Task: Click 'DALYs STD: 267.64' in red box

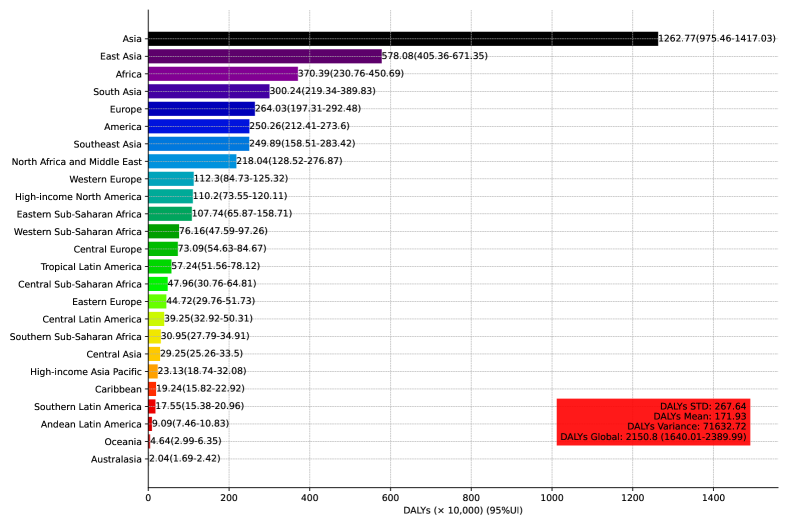Action: (x=703, y=406)
